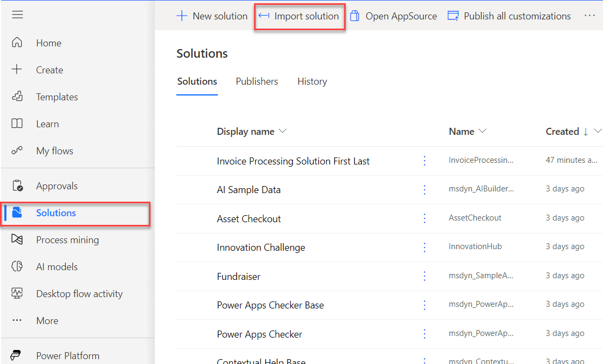Open the navigation hamburger menu

click(x=17, y=15)
